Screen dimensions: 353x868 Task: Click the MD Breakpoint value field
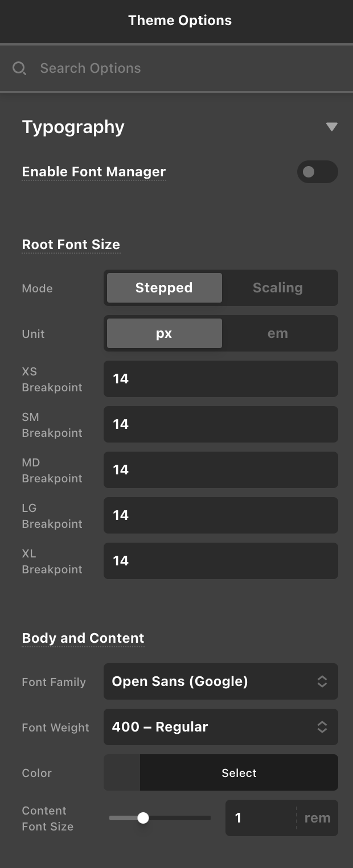click(x=220, y=470)
